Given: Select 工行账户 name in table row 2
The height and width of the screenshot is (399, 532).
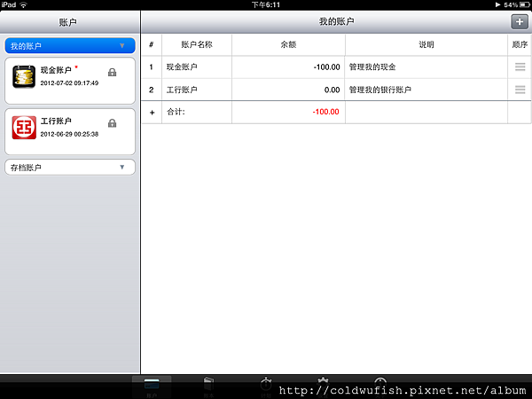Looking at the screenshot, I should [182, 90].
